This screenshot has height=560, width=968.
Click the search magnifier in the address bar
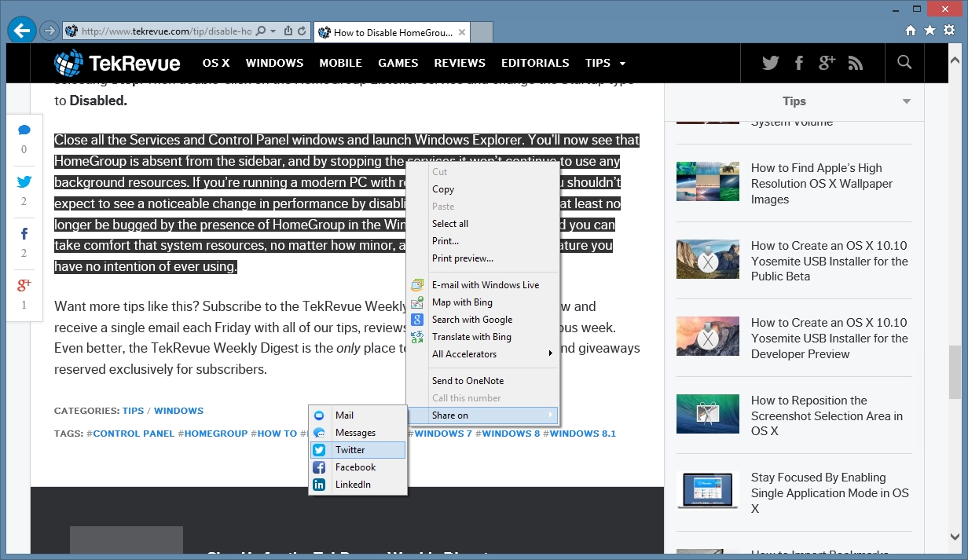tap(259, 31)
